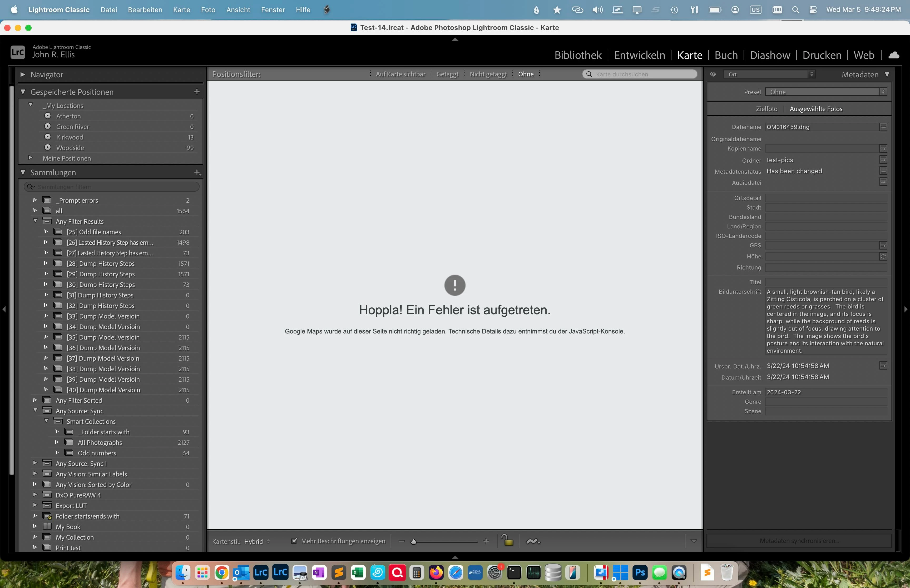Open the Foto menu
910x588 pixels.
(208, 9)
